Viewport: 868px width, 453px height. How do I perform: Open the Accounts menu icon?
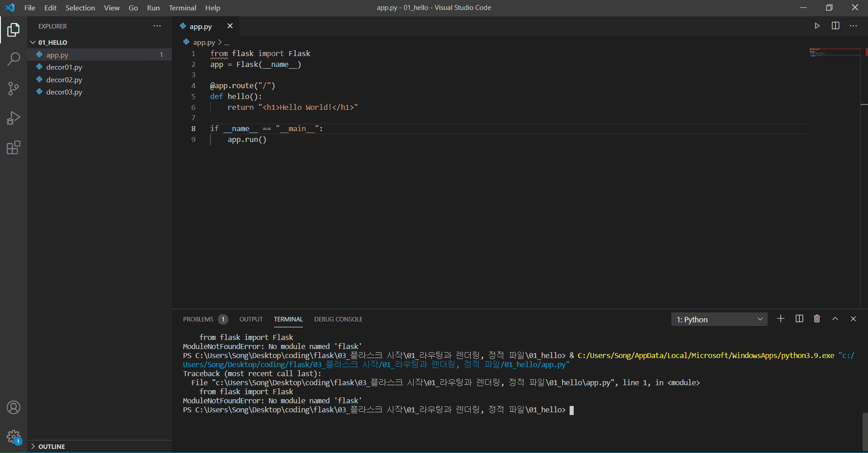pos(14,407)
